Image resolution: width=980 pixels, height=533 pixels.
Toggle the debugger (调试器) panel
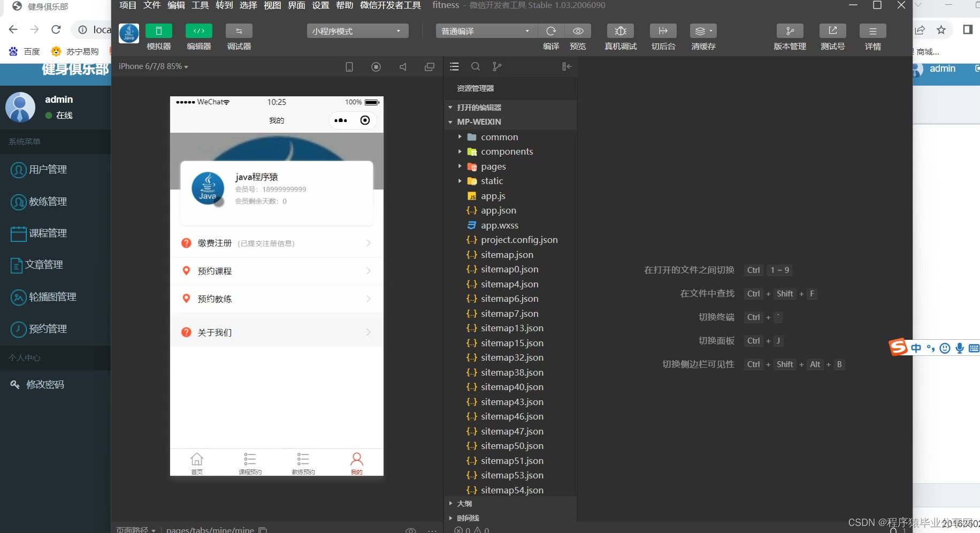click(239, 31)
